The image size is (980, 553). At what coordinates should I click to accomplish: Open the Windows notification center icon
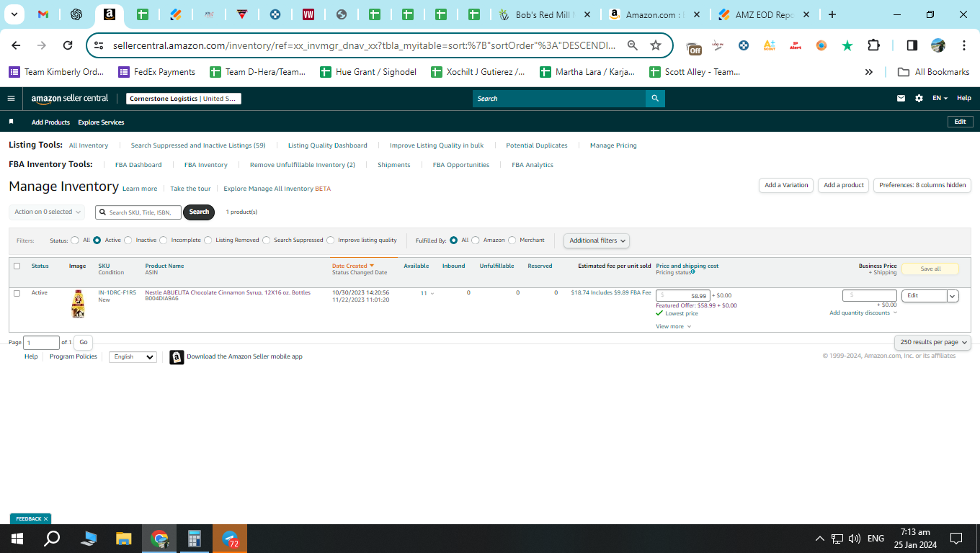[956, 539]
